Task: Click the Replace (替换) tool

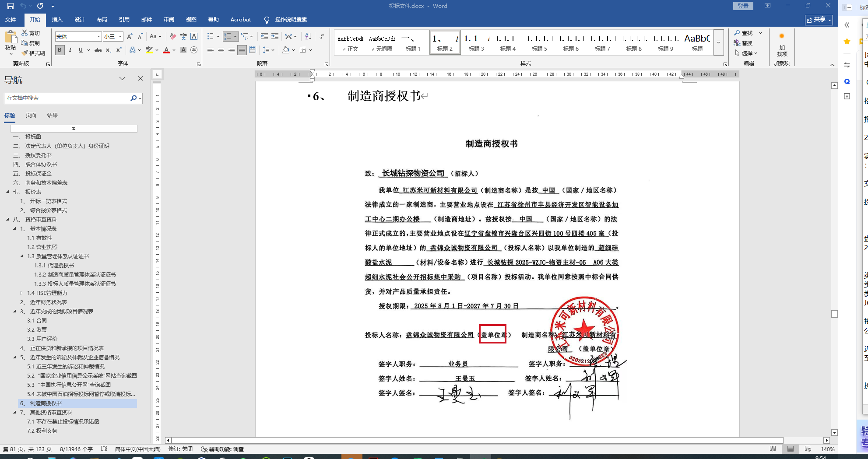Action: 743,43
